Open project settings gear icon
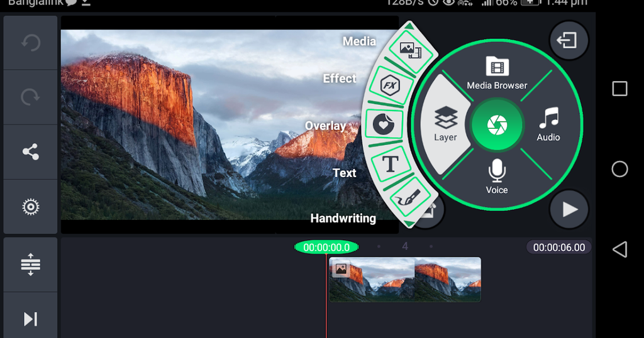The image size is (644, 338). tap(30, 207)
